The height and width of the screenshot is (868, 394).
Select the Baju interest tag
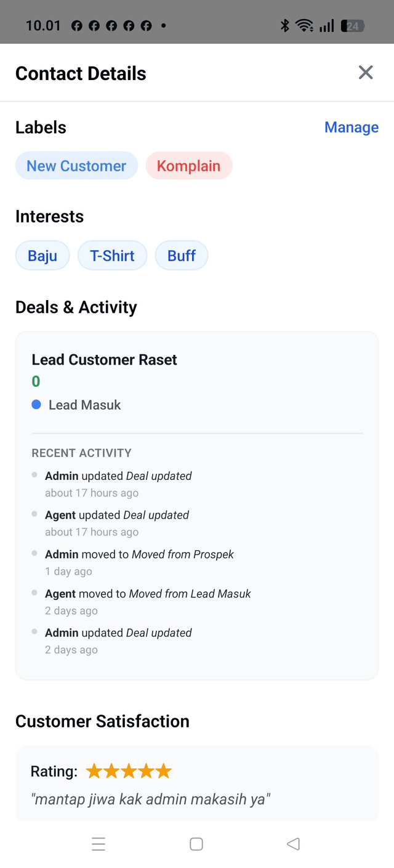click(x=42, y=256)
